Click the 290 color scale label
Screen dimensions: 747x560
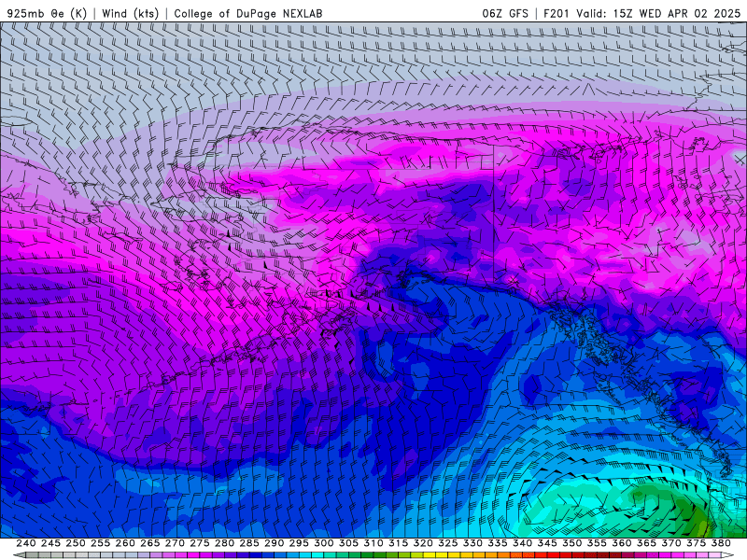coord(274,543)
